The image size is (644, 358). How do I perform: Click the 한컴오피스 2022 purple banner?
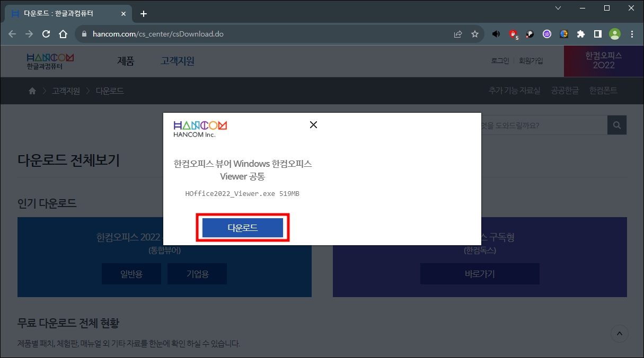click(603, 61)
